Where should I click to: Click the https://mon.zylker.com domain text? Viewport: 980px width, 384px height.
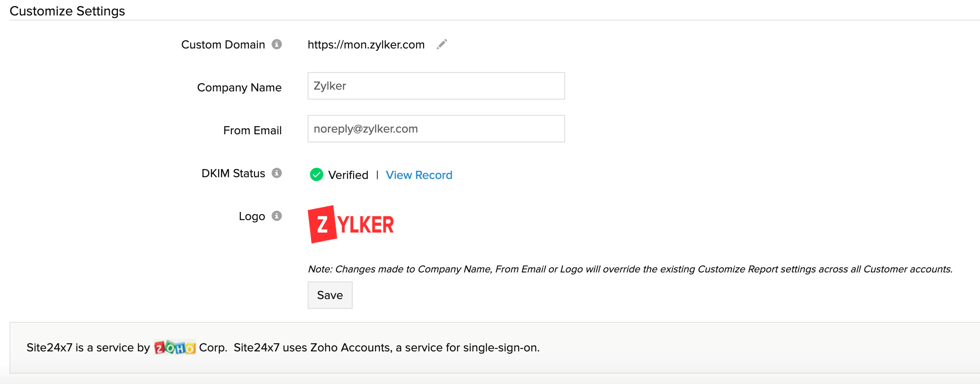(x=366, y=45)
